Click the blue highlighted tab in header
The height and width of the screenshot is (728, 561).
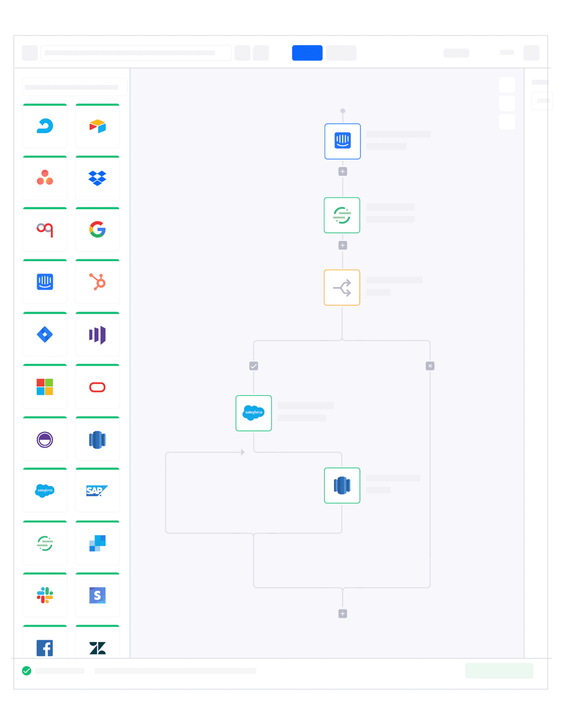click(x=307, y=53)
